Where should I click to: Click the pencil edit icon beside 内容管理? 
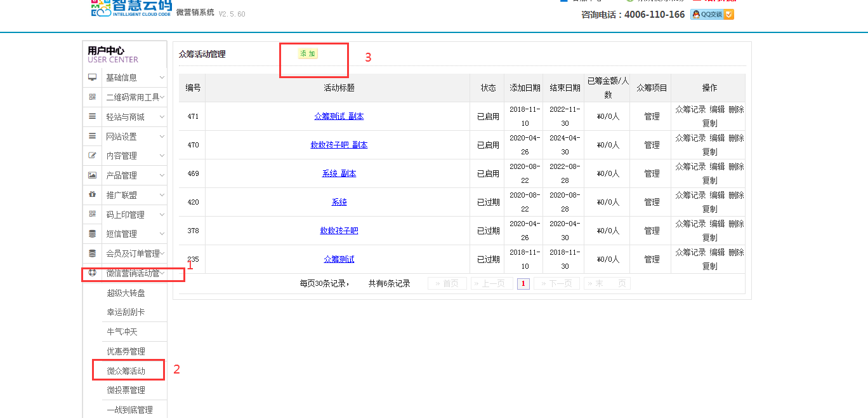[93, 156]
